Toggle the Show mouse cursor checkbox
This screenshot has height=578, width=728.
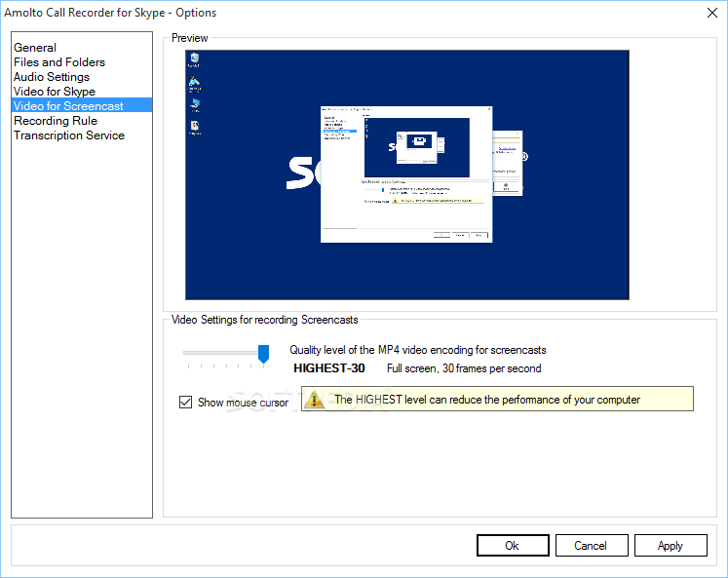pos(186,402)
